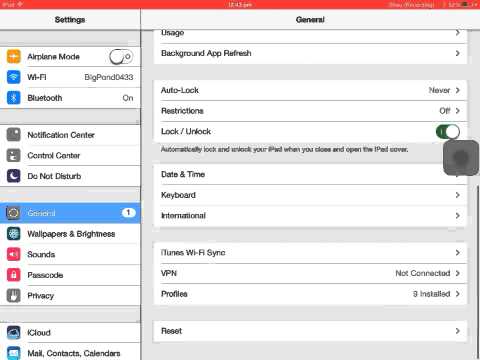Image resolution: width=480 pixels, height=360 pixels.
Task: Open International settings chevron
Action: [458, 216]
